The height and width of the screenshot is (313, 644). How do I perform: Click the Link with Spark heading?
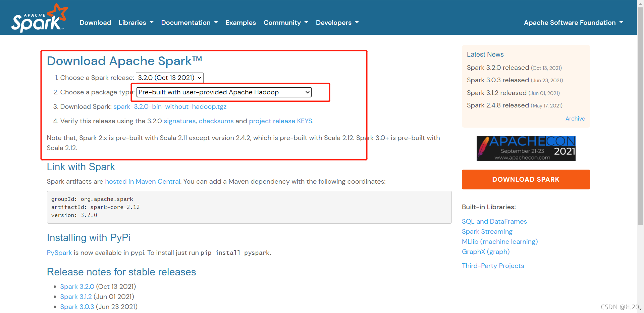(x=81, y=167)
